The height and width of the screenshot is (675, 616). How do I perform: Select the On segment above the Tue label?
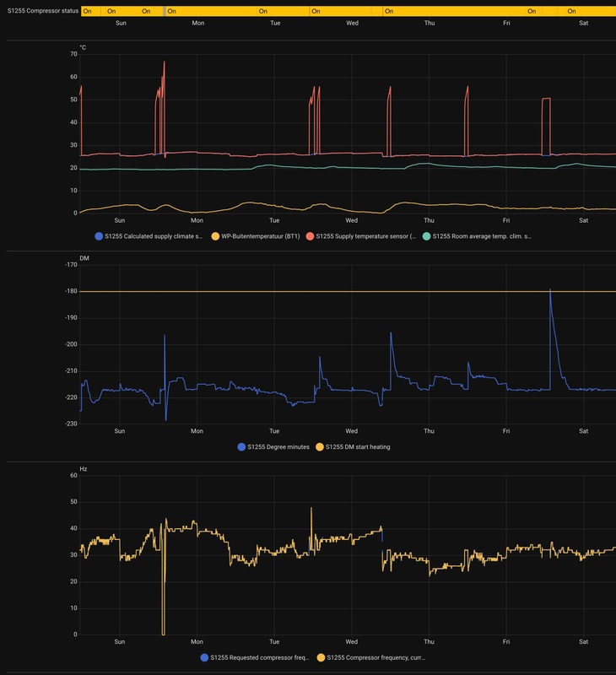click(284, 11)
